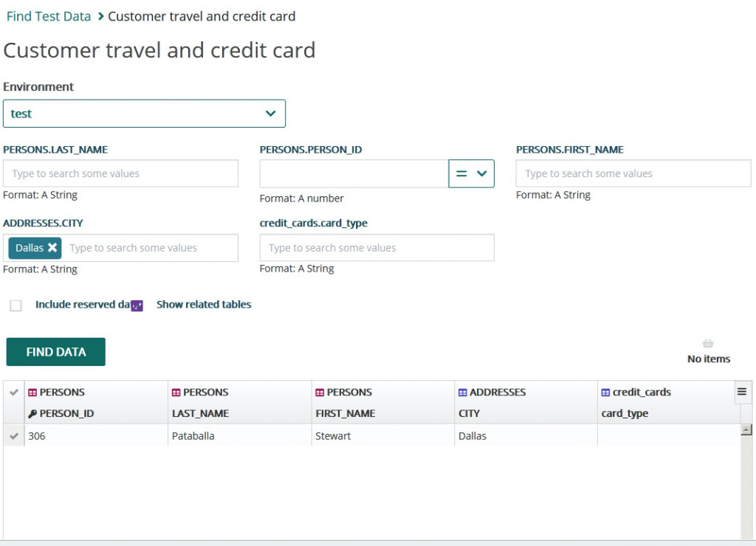Enable the Include reserved data checkbox
The width and height of the screenshot is (756, 546).
pyautogui.click(x=16, y=305)
